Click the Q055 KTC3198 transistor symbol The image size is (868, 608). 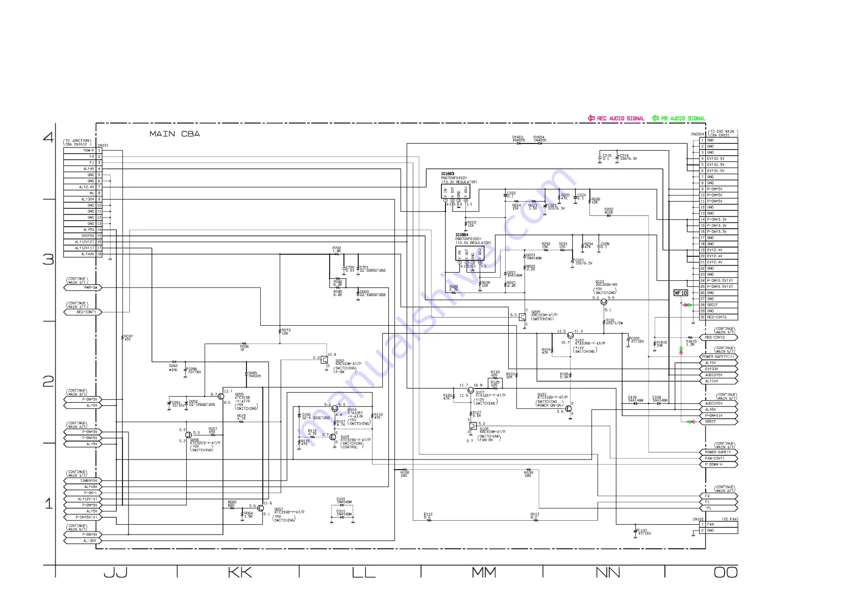(221, 397)
